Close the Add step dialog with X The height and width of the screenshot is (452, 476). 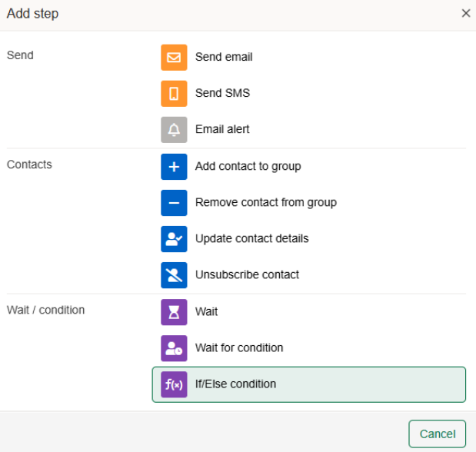click(x=465, y=14)
